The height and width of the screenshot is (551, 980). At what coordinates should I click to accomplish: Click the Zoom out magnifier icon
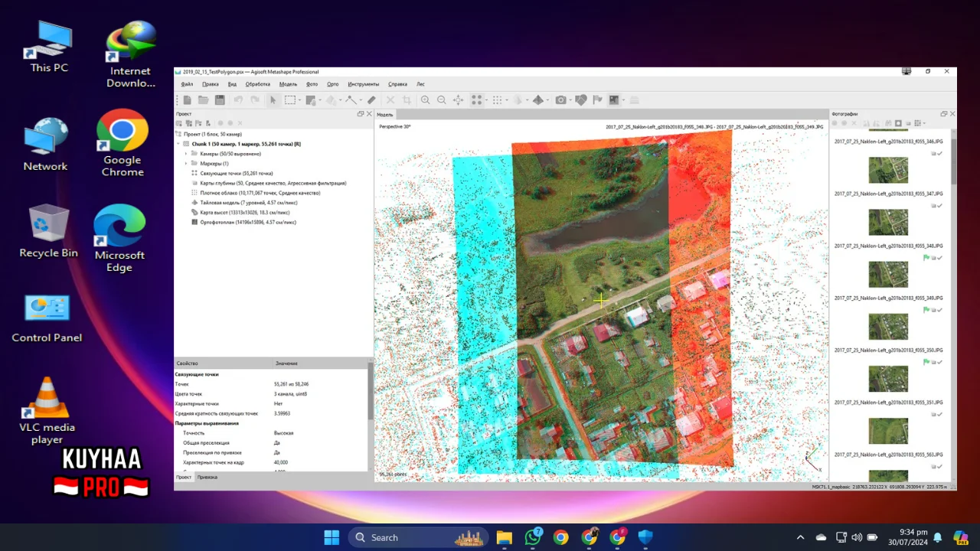[442, 99]
